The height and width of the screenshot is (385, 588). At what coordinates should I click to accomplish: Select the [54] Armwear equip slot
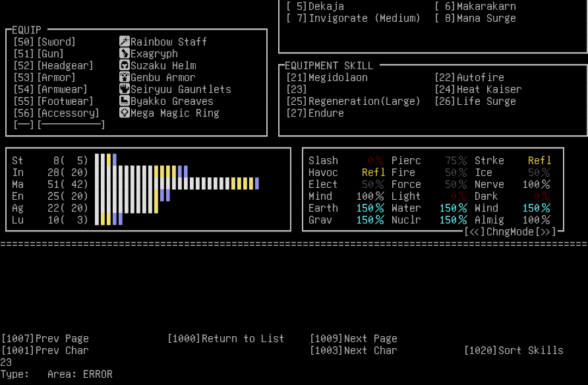click(x=50, y=89)
